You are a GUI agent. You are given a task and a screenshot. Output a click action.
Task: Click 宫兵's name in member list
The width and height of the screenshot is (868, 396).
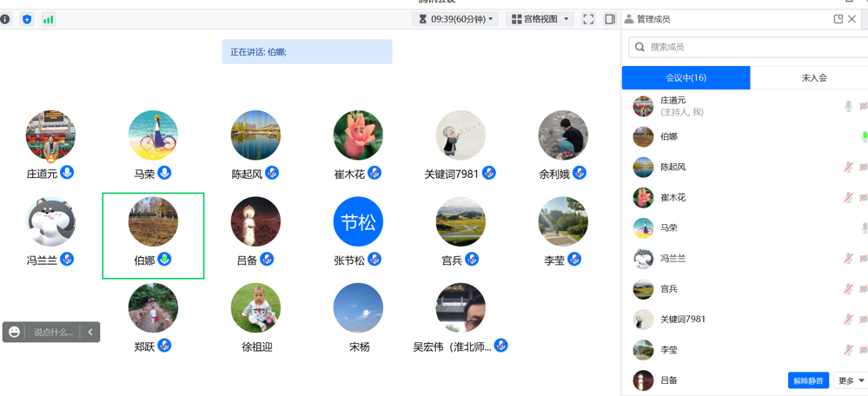tap(669, 288)
